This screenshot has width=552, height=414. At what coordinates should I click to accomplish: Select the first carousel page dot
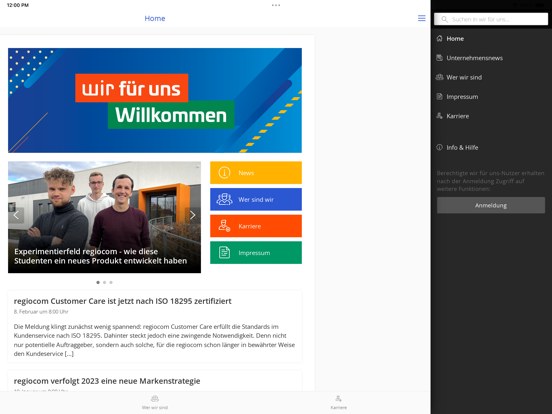click(98, 282)
